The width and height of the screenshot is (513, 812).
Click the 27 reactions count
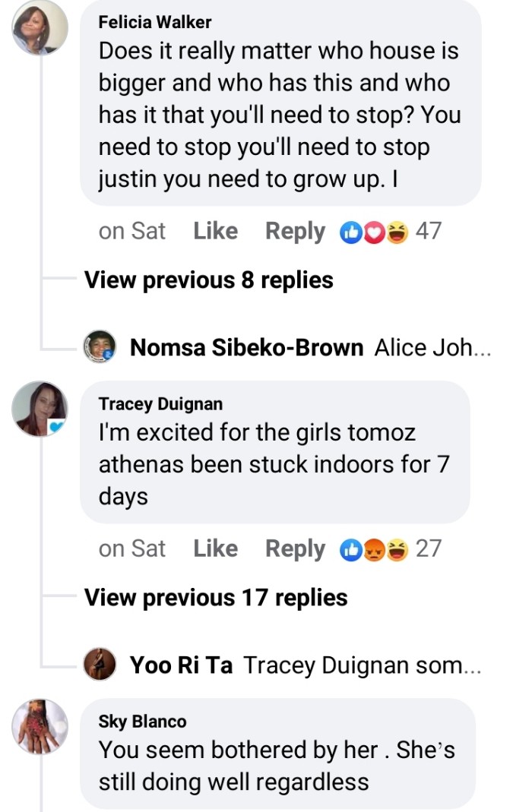pos(428,549)
